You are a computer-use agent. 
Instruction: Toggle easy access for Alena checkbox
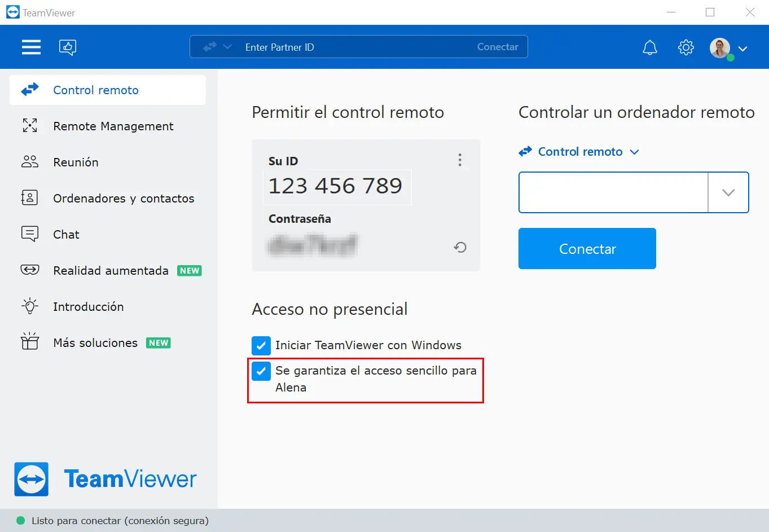click(261, 371)
